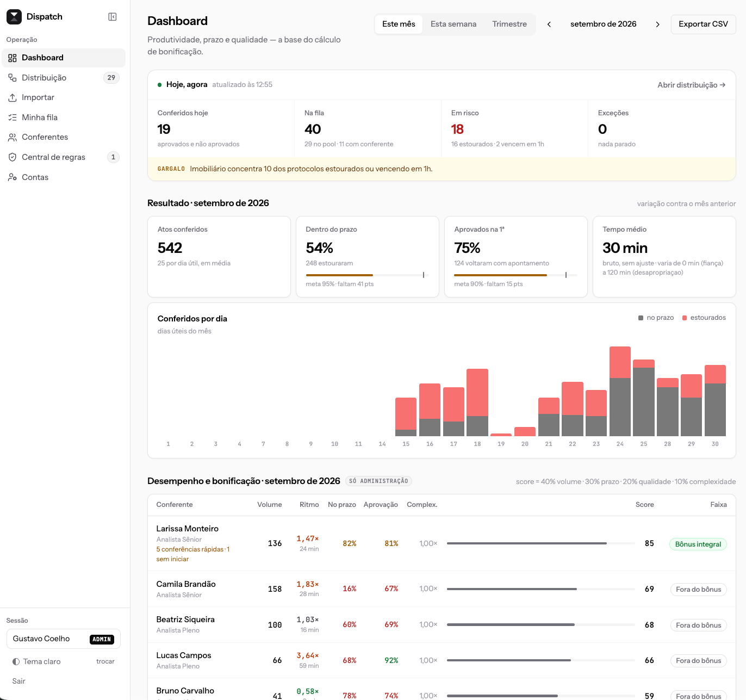Click the Distribuição count badge 29
The image size is (746, 700).
point(111,78)
